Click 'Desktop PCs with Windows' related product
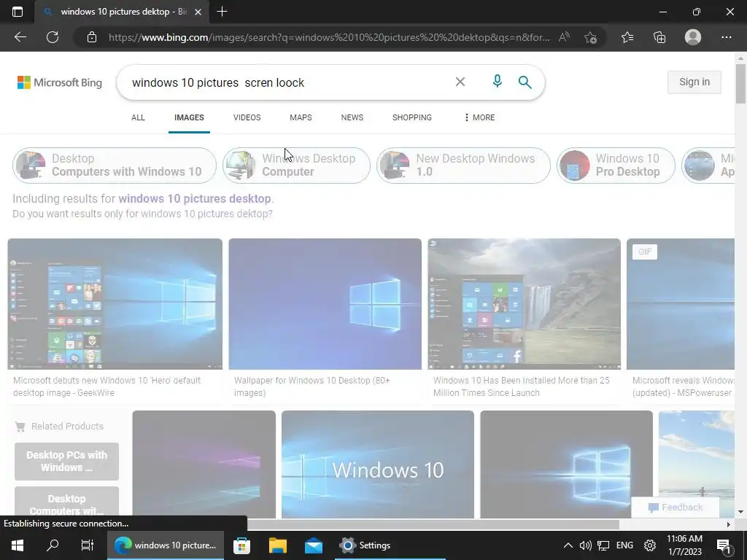This screenshot has width=747, height=560. 66,462
